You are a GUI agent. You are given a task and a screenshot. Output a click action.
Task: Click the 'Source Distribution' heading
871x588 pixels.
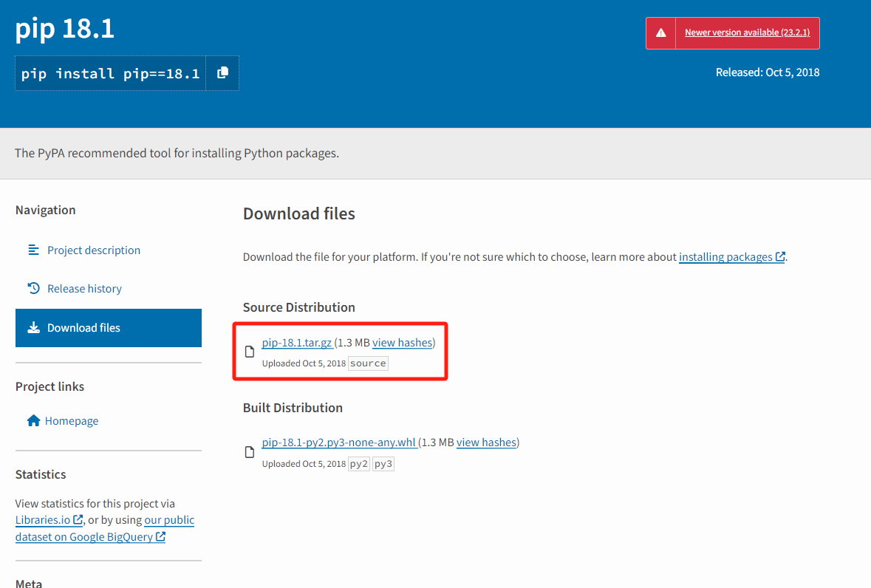click(299, 307)
